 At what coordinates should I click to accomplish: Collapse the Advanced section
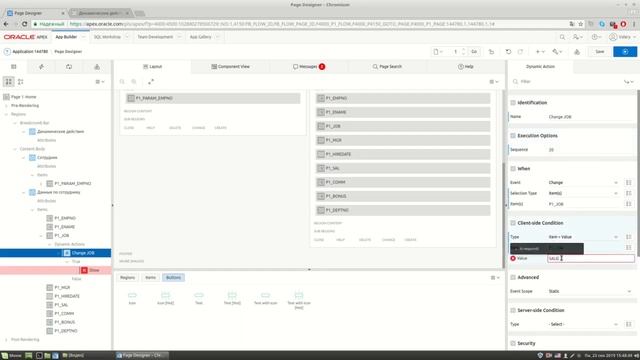(x=513, y=278)
